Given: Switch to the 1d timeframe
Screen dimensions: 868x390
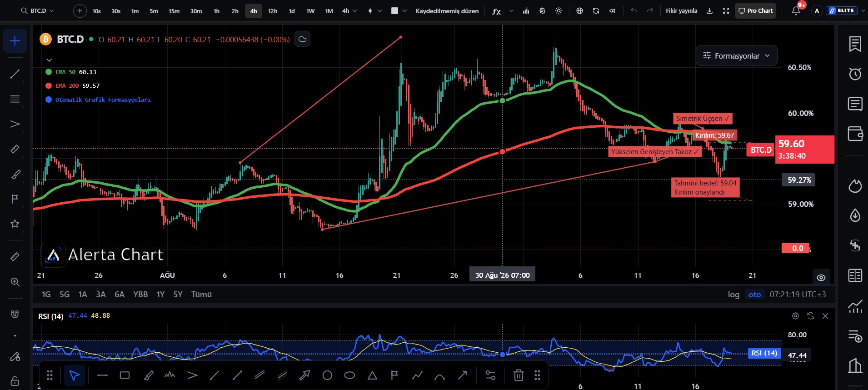Looking at the screenshot, I should pos(292,11).
